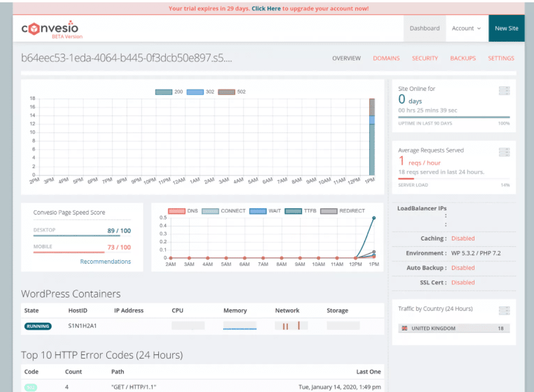Click the 00 hrs 25 mins 39 sec uptime text
The width and height of the screenshot is (534, 392).
pyautogui.click(x=428, y=110)
